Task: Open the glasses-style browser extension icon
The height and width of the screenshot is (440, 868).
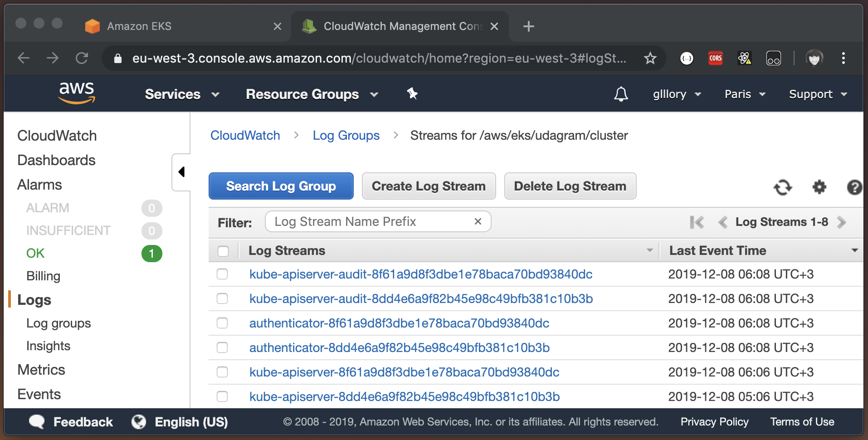Action: point(774,58)
